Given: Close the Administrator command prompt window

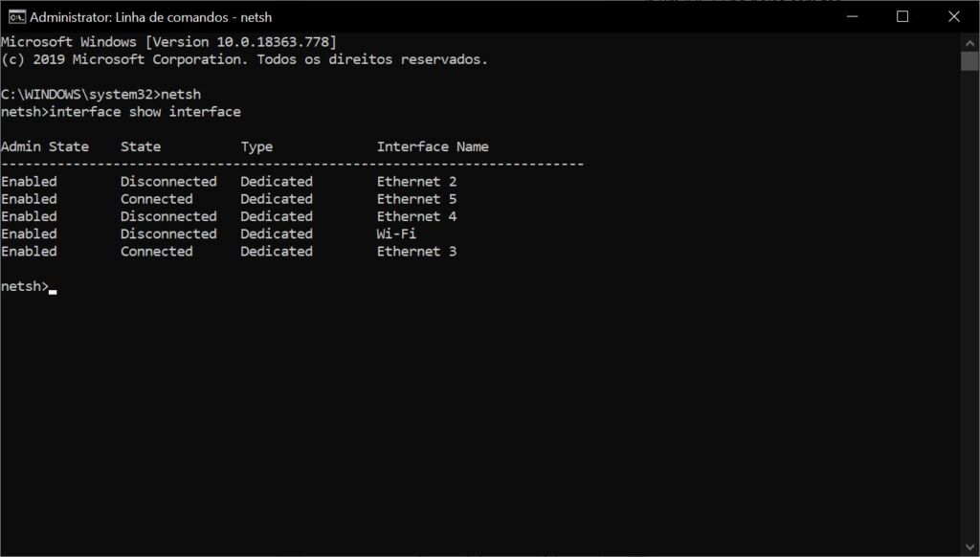Looking at the screenshot, I should pyautogui.click(x=954, y=17).
